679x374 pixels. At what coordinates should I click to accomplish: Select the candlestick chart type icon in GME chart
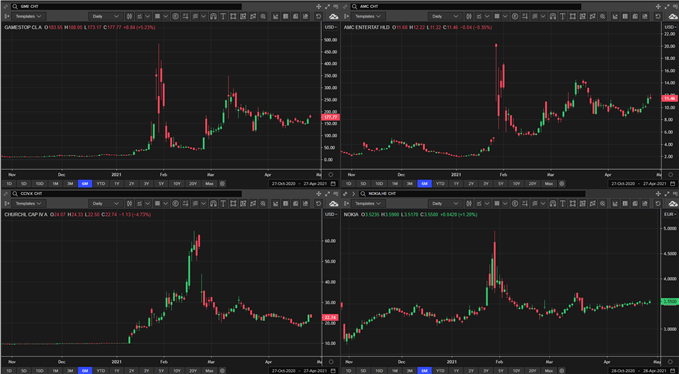pos(129,16)
